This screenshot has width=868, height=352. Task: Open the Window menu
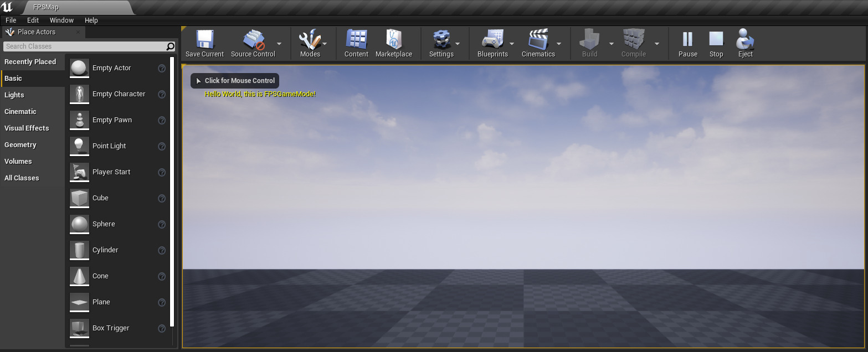point(61,20)
